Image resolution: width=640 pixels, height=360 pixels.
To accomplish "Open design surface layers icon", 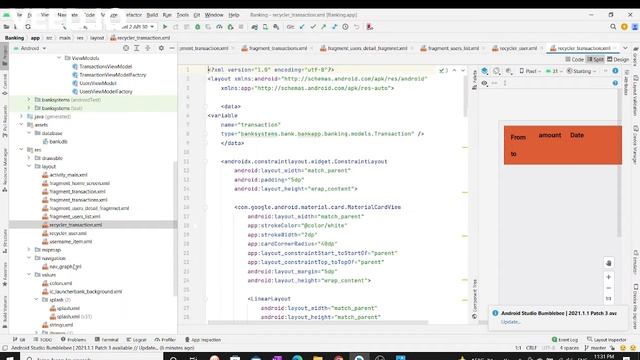I will coord(484,71).
